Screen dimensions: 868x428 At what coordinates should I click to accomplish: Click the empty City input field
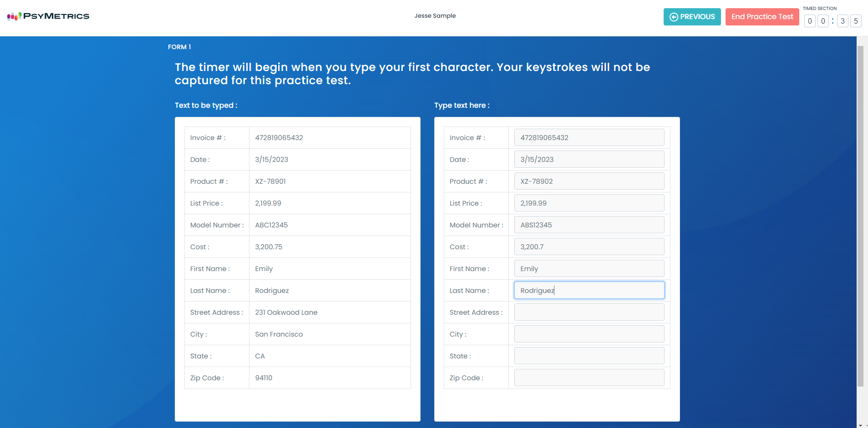tap(589, 334)
